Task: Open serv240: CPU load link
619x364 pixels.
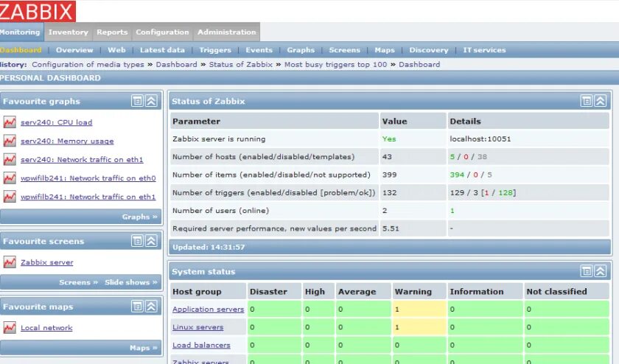Action: click(x=57, y=122)
